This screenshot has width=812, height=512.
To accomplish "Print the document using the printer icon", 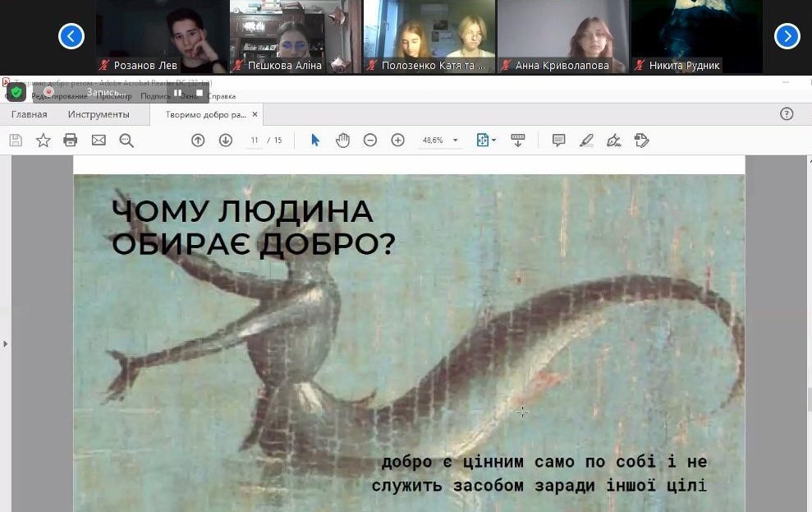I will [71, 141].
